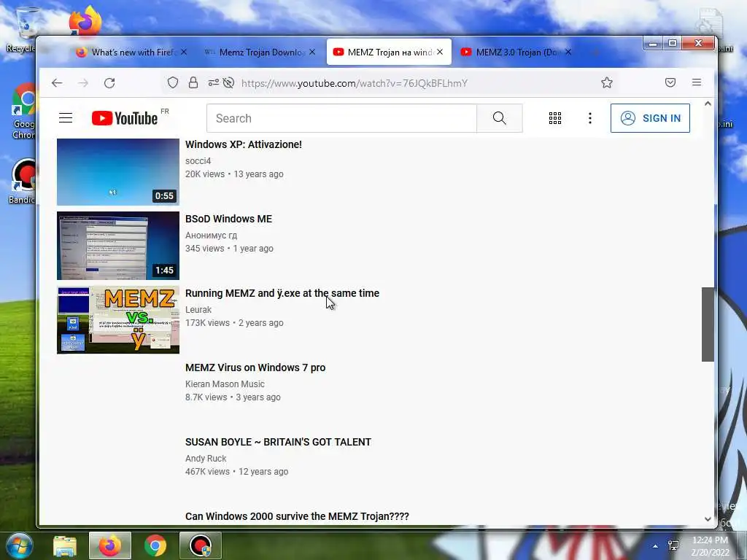747x560 pixels.
Task: Close the MEMZ 3.0 Trojan tab
Action: tap(568, 52)
